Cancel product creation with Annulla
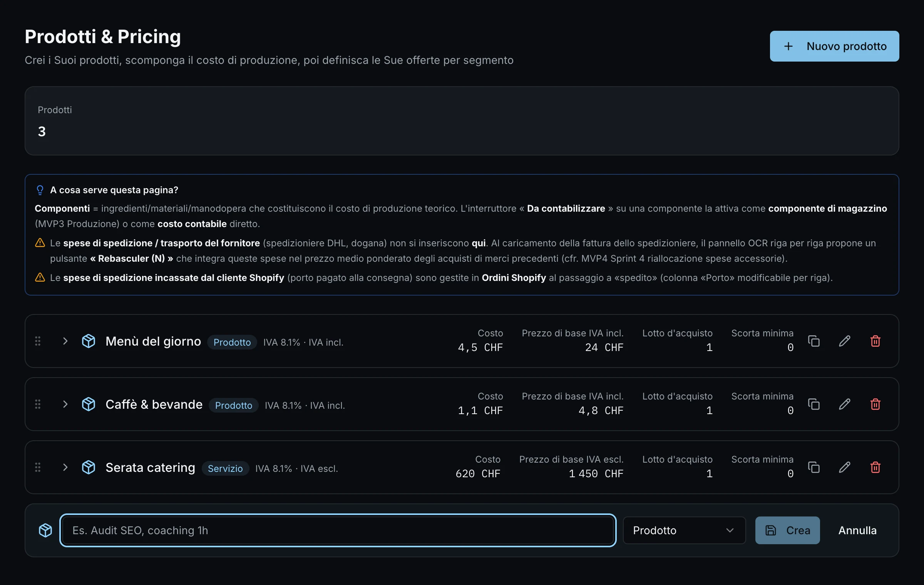924x585 pixels. pyautogui.click(x=857, y=530)
